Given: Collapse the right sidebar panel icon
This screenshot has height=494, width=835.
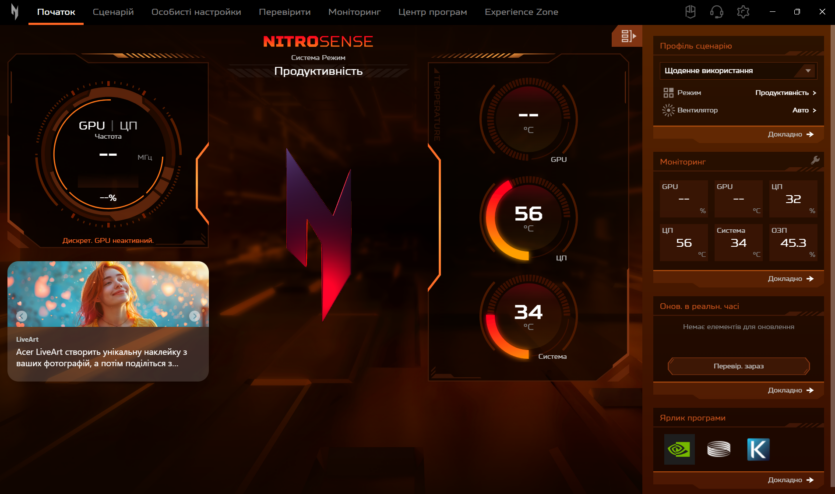Looking at the screenshot, I should click(x=627, y=37).
